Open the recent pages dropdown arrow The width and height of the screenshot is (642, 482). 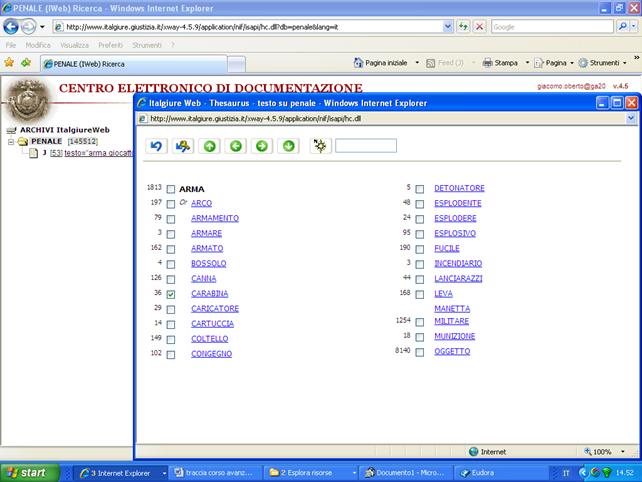click(42, 27)
